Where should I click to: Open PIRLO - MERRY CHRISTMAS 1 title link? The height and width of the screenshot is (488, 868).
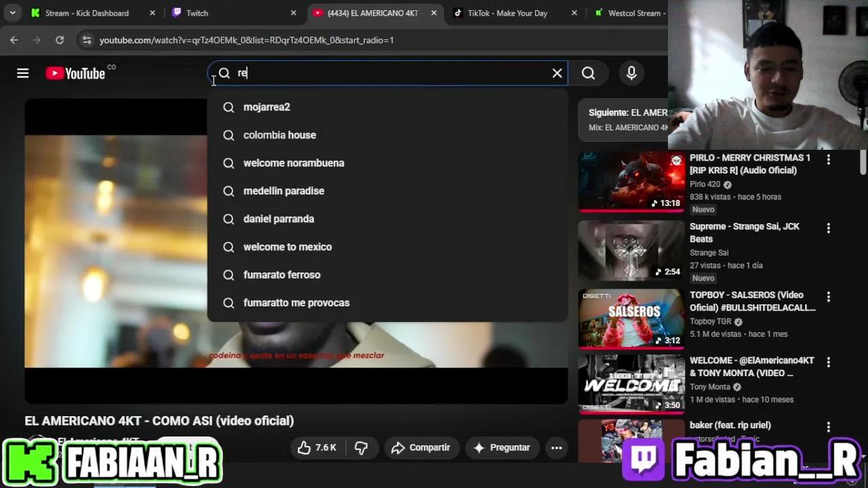(x=750, y=164)
